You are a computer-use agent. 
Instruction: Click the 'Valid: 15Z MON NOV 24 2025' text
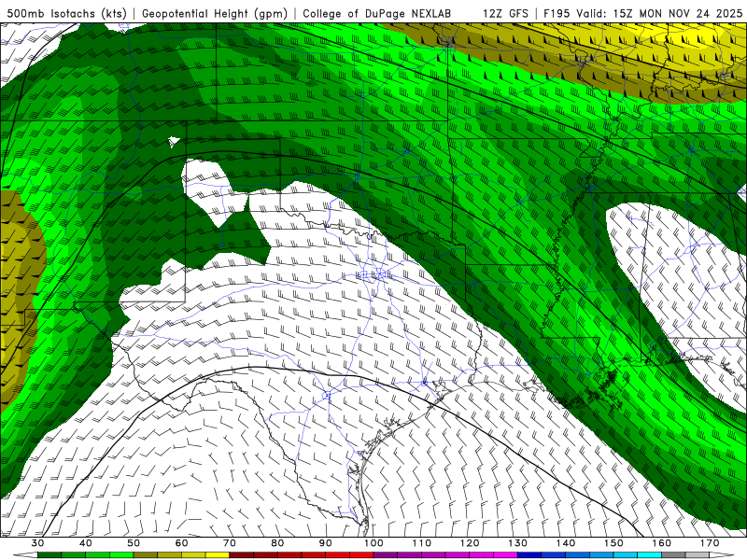tap(659, 13)
